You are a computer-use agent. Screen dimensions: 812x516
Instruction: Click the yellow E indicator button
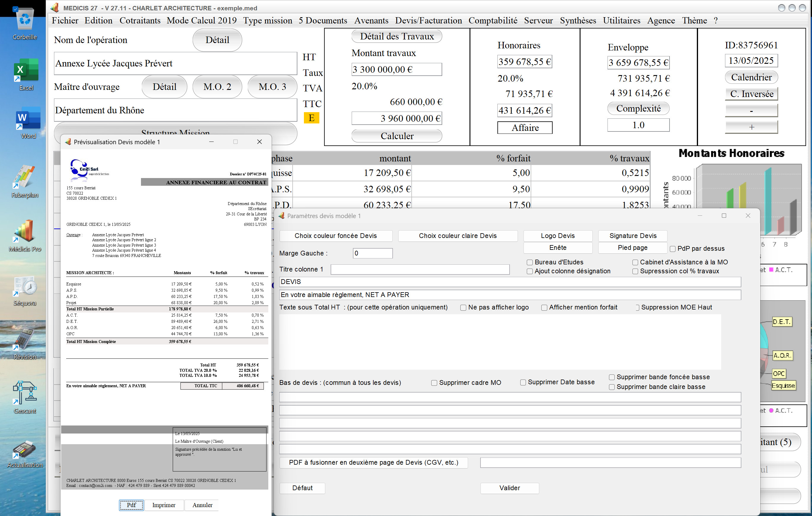(311, 118)
